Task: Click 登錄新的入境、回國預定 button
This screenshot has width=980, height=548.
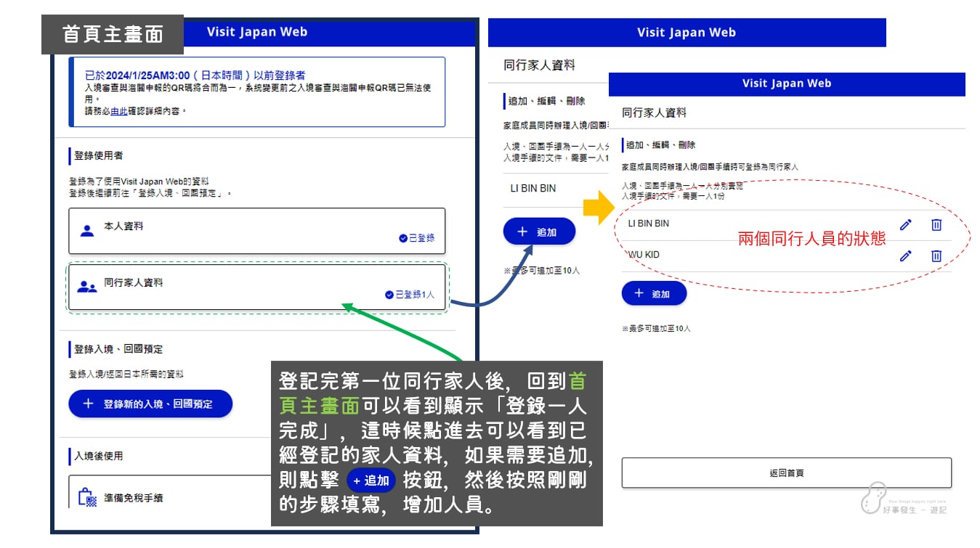Action: (x=150, y=404)
